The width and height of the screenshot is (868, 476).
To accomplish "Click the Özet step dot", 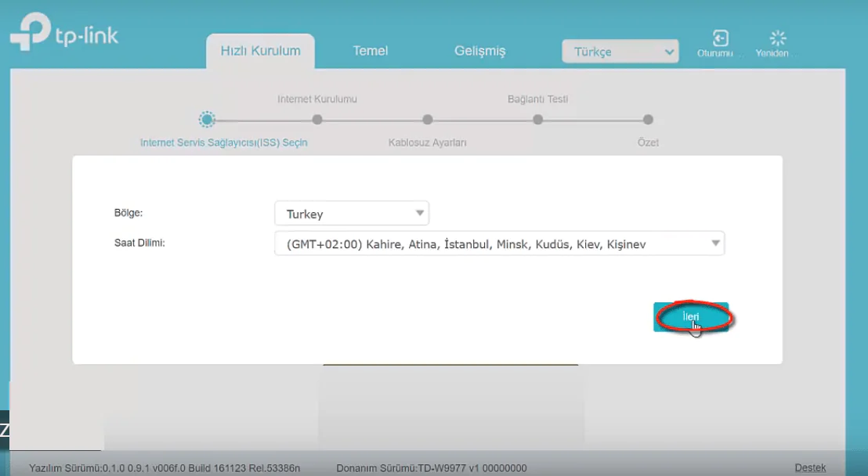I will (x=648, y=120).
